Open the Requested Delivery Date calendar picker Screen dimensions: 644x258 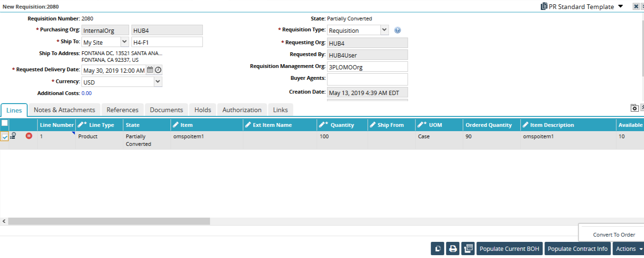(x=150, y=70)
